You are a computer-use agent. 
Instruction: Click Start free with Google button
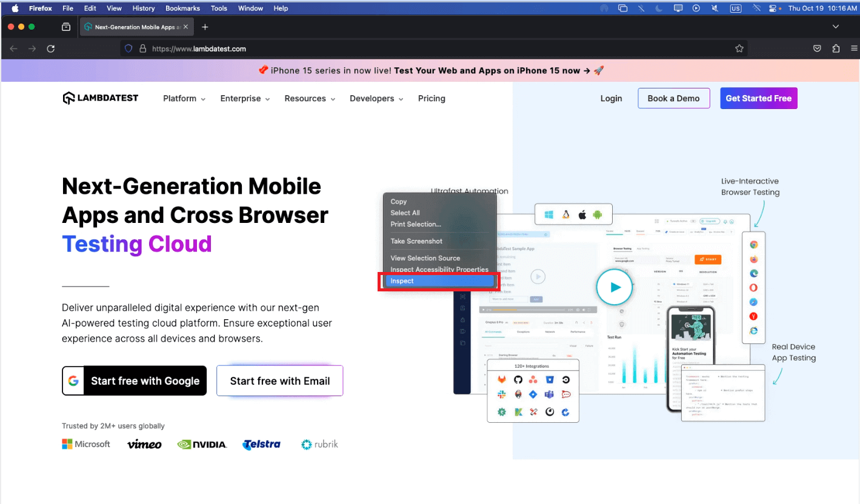(x=134, y=381)
